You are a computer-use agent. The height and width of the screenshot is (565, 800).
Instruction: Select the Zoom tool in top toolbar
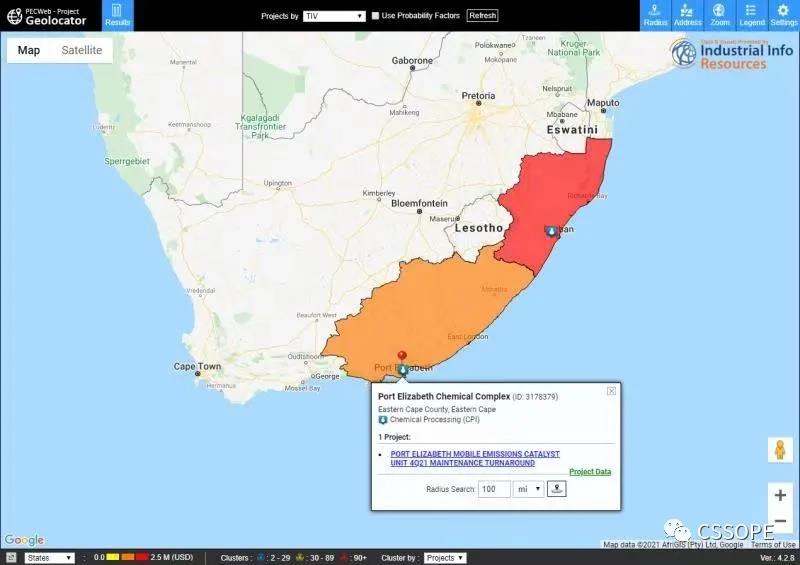719,15
